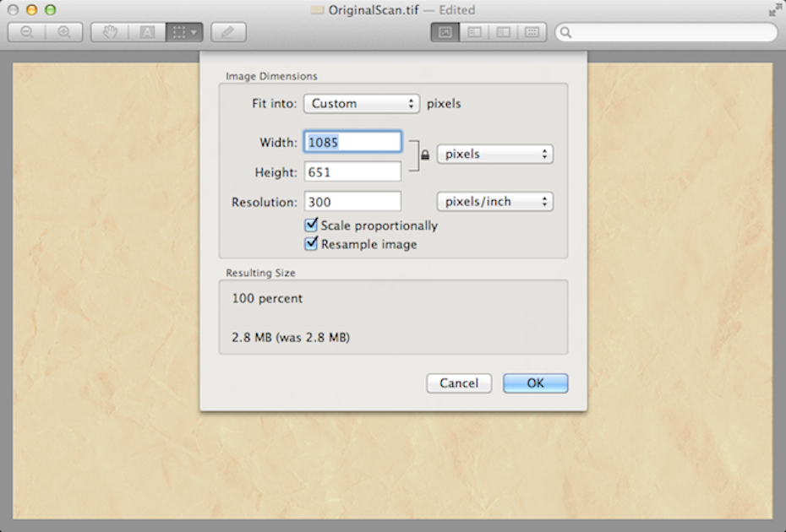Show the edit toolbar with pencil icon
The width and height of the screenshot is (786, 532).
[x=228, y=33]
